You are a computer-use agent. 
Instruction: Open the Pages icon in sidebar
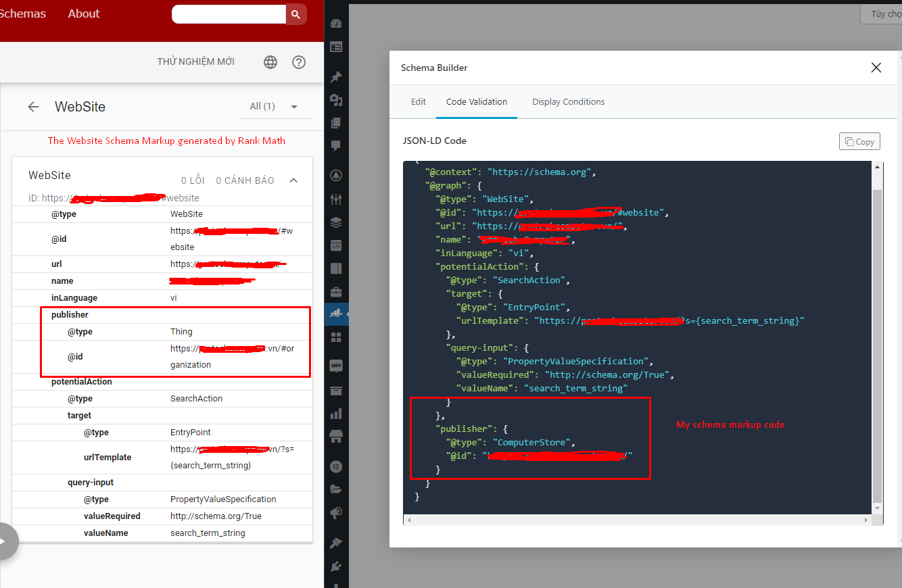pyautogui.click(x=336, y=123)
